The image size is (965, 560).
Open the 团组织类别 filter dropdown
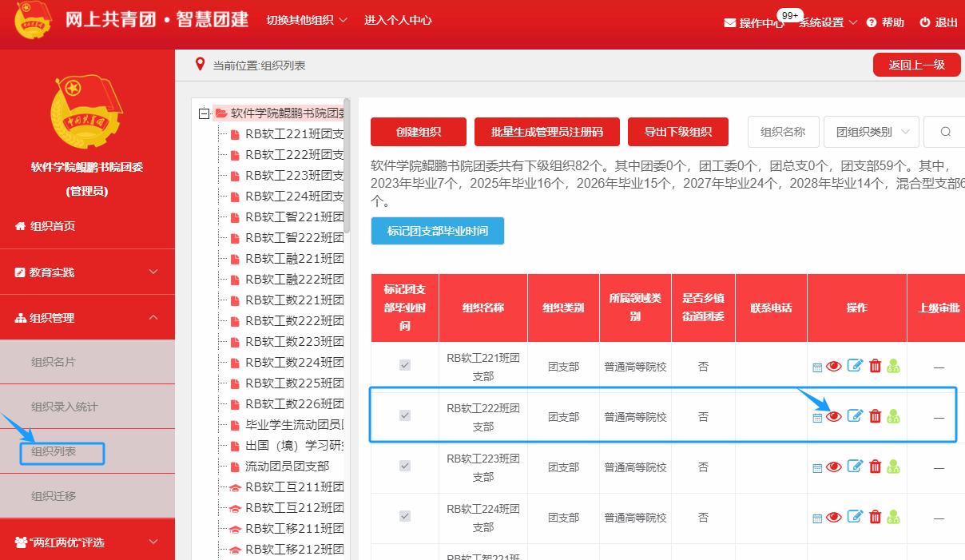(872, 132)
